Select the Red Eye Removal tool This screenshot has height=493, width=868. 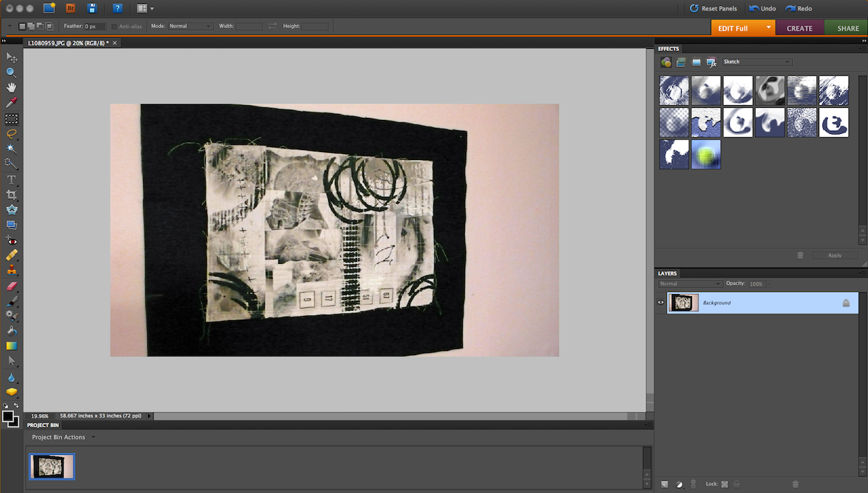pos(11,240)
